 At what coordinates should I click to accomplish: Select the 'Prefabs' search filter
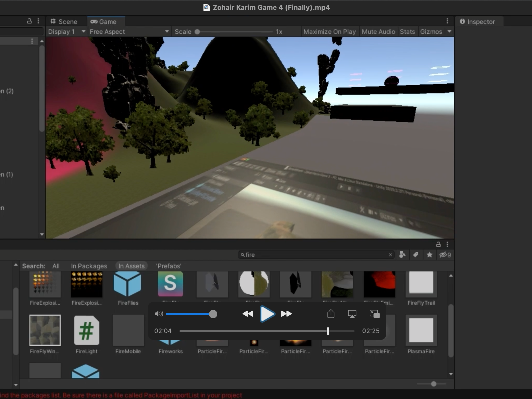pyautogui.click(x=169, y=266)
